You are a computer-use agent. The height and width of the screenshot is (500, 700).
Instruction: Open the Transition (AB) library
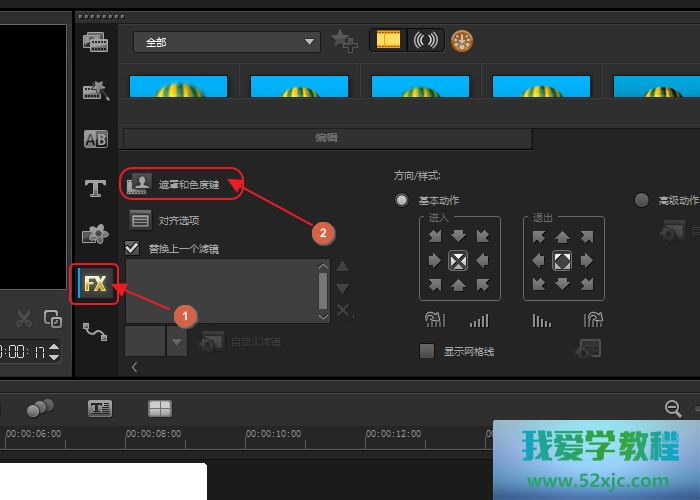(x=95, y=139)
